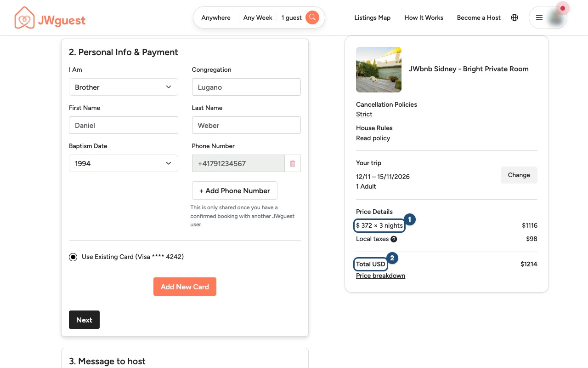Open the Price breakdown link
The image size is (588, 368).
click(380, 276)
